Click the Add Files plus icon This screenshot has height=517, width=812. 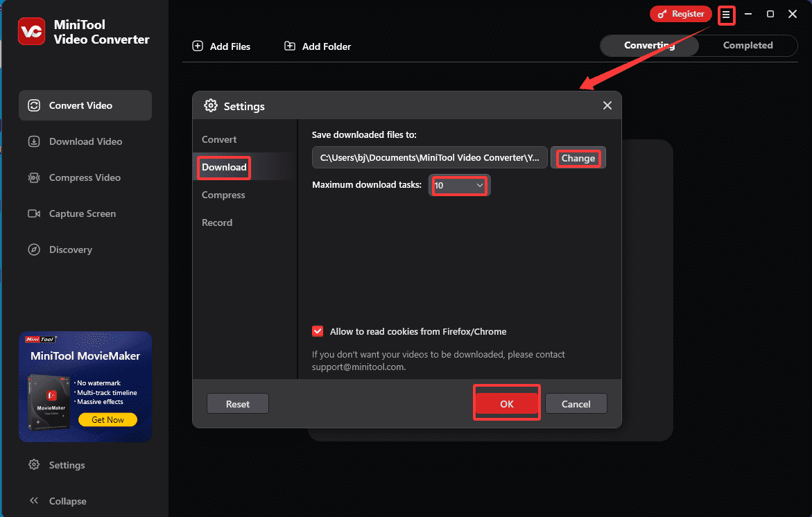click(x=198, y=46)
